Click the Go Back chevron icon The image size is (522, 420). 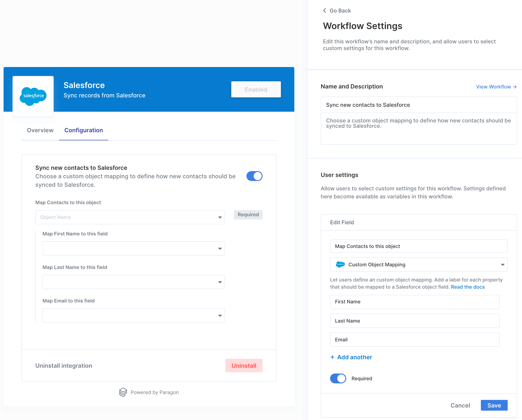[325, 11]
